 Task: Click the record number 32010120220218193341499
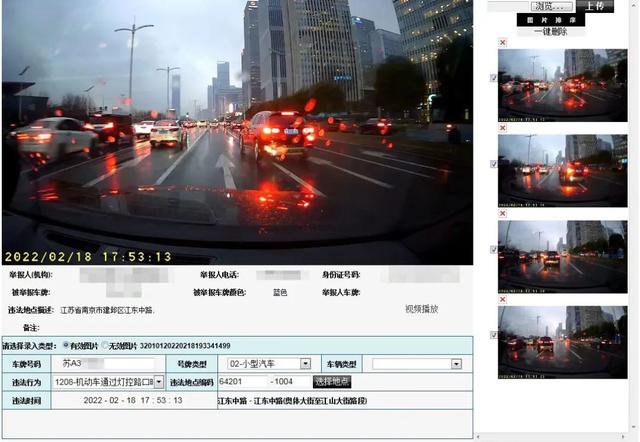tap(185, 346)
